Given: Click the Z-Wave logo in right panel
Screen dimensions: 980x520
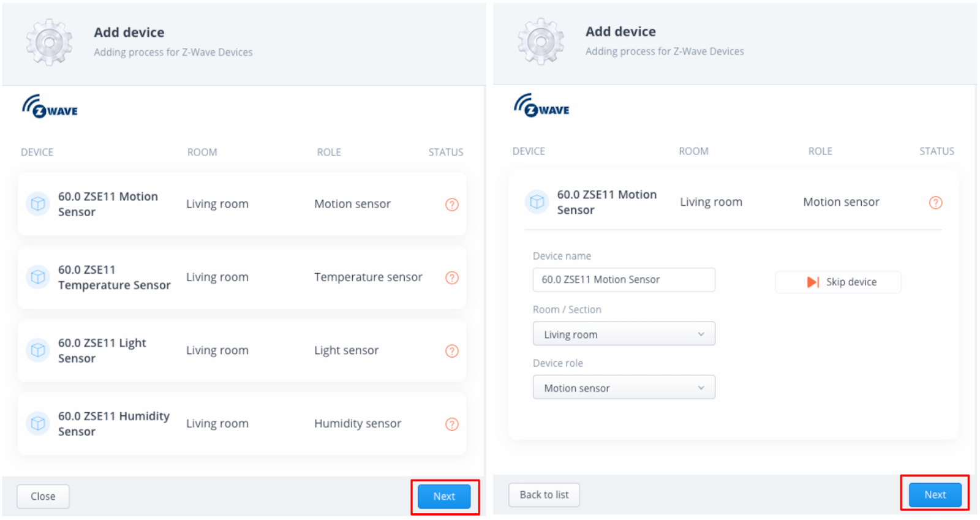Looking at the screenshot, I should tap(541, 105).
